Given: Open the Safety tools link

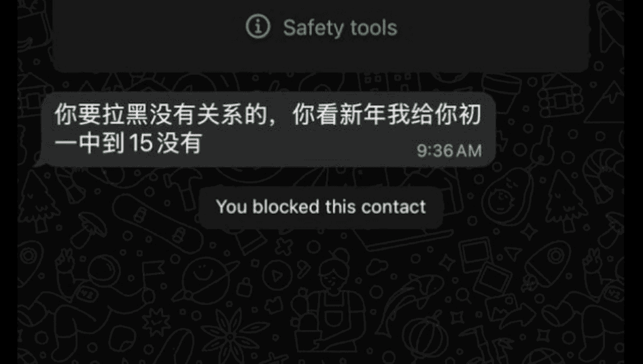Looking at the screenshot, I should pos(340,28).
